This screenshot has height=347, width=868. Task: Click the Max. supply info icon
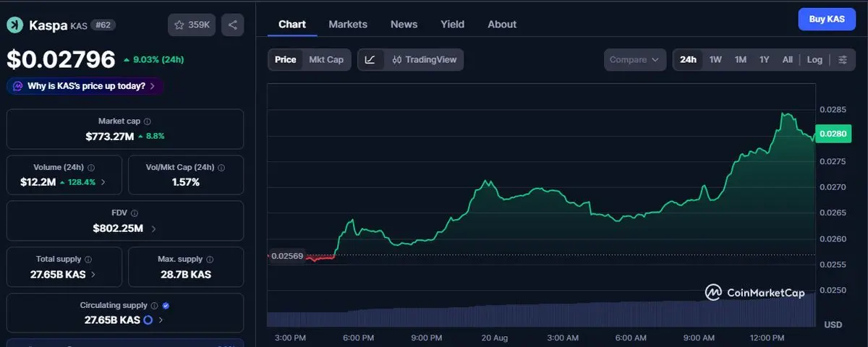210,259
